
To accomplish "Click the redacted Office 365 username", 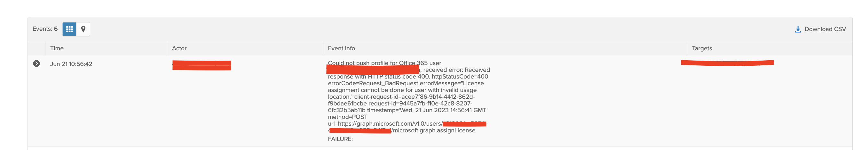I will (373, 70).
